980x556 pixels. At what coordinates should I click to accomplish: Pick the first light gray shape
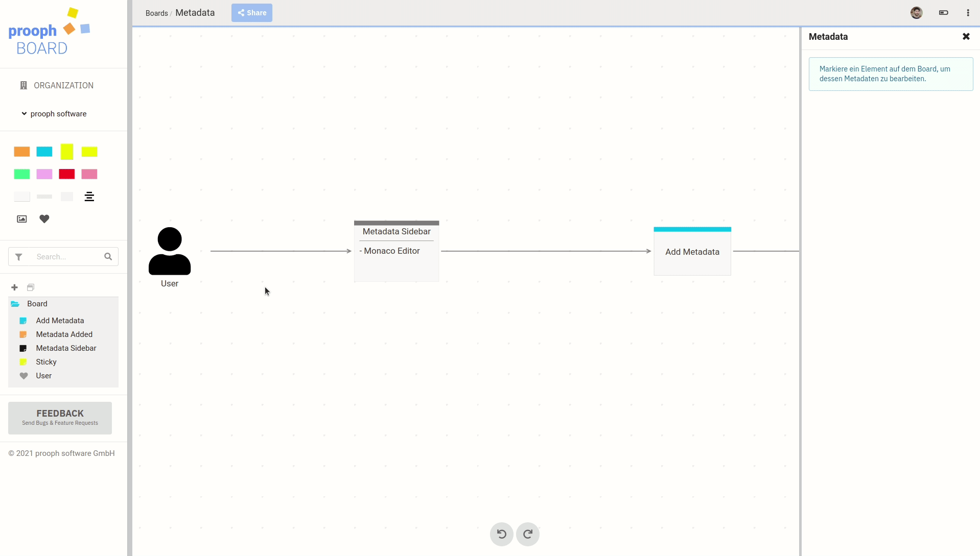click(x=22, y=197)
